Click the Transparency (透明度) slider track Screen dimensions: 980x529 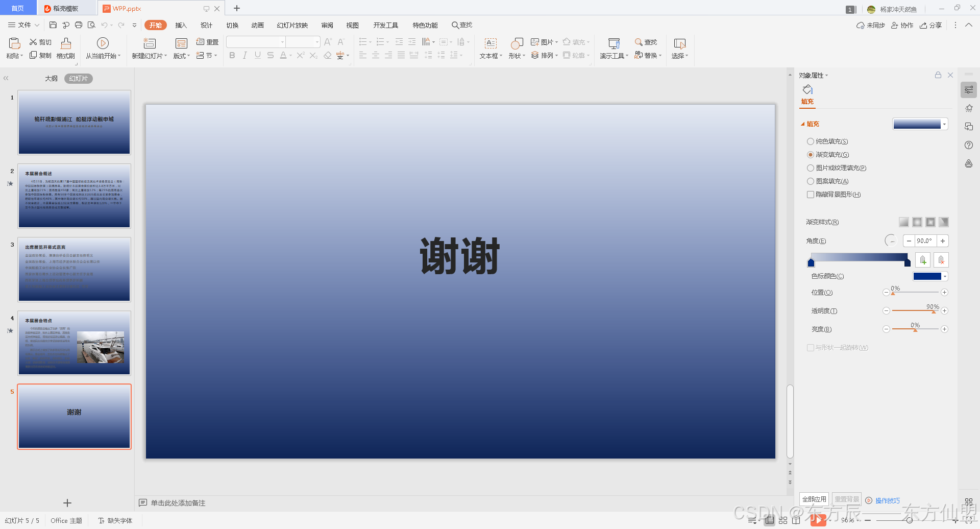pos(915,310)
